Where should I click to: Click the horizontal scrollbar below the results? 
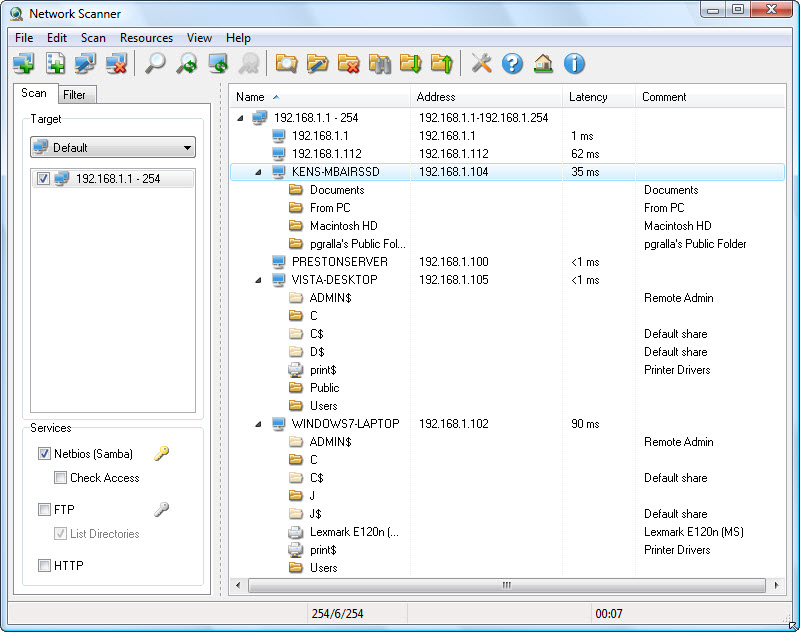(x=505, y=585)
